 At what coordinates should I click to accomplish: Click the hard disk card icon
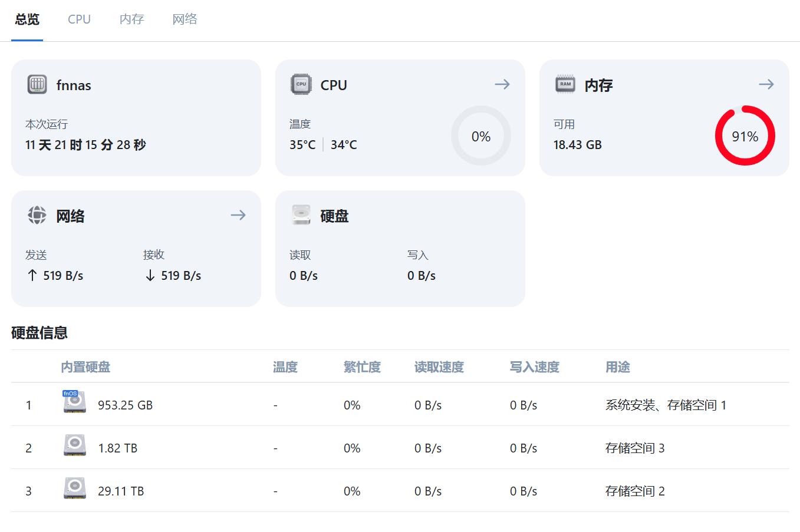point(301,215)
